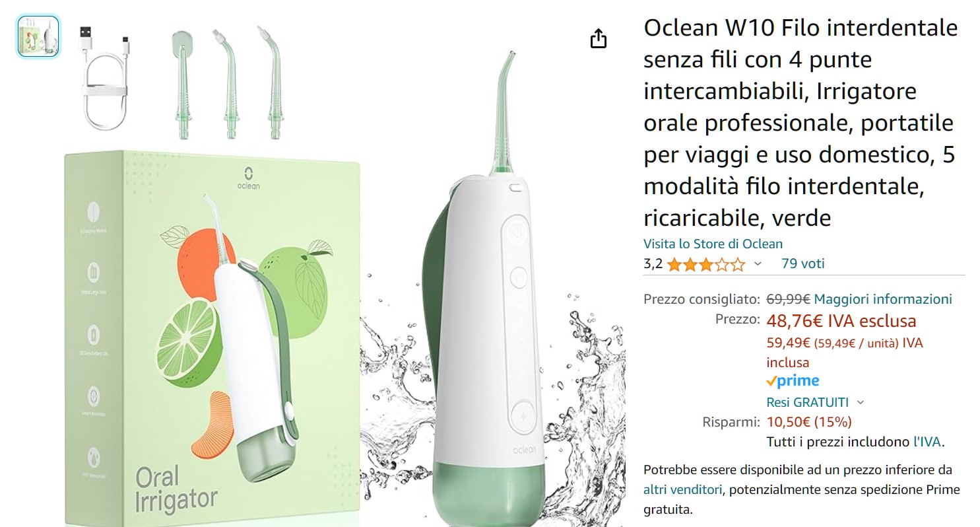Click the crossed-out recommended price 69,99€
This screenshot has width=980, height=527.
point(786,299)
